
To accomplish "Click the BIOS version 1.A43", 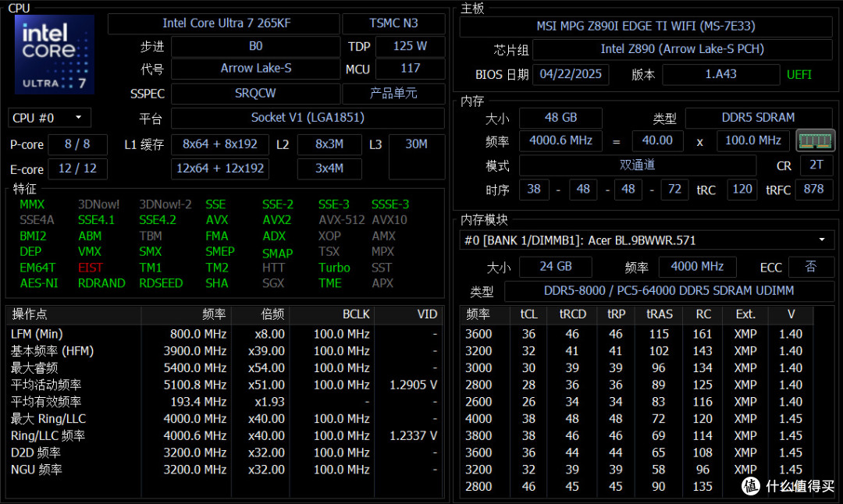I will pos(721,75).
